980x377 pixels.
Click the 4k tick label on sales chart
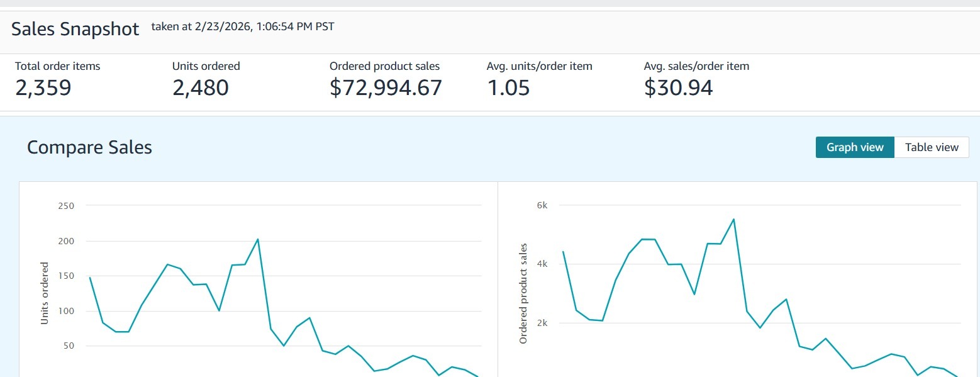[542, 264]
